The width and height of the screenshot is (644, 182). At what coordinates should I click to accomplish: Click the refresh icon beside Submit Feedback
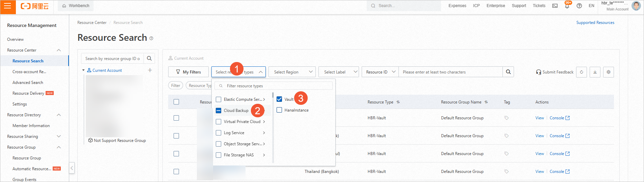click(x=582, y=72)
